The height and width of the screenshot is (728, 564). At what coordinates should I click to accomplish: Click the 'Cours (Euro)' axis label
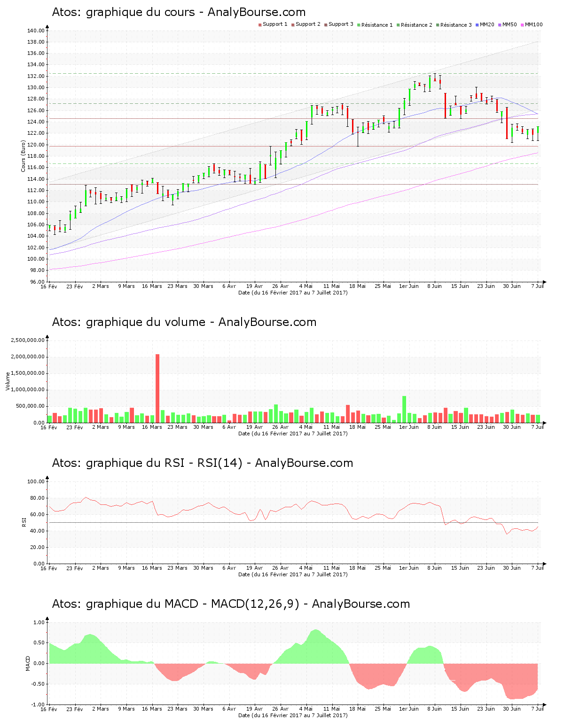coord(23,156)
